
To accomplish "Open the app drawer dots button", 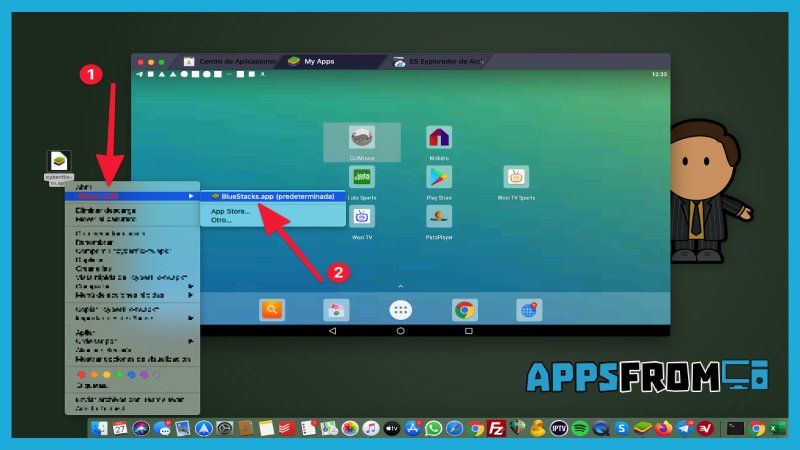I will click(401, 310).
